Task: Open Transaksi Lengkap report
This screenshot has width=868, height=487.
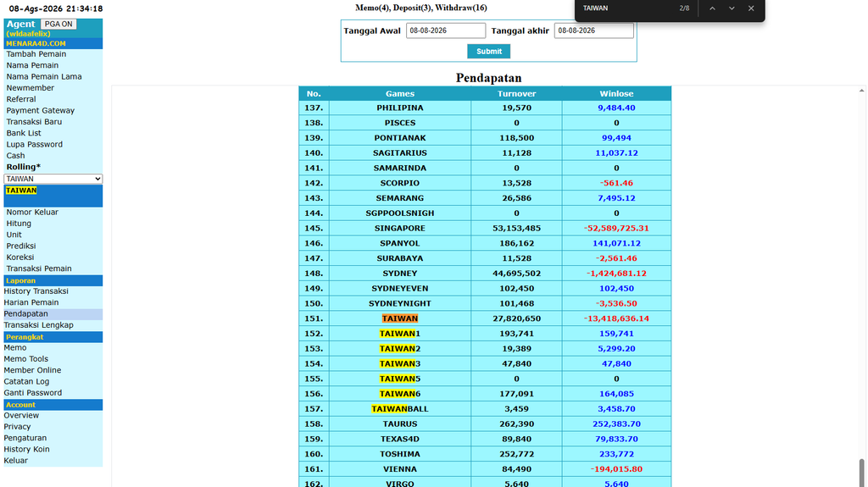Action: pyautogui.click(x=38, y=325)
